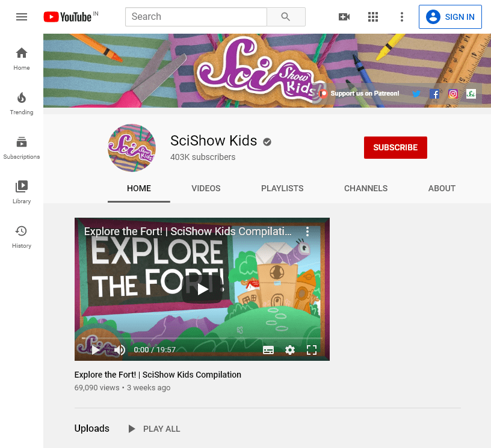Open the Instagram link in banner

pos(453,94)
